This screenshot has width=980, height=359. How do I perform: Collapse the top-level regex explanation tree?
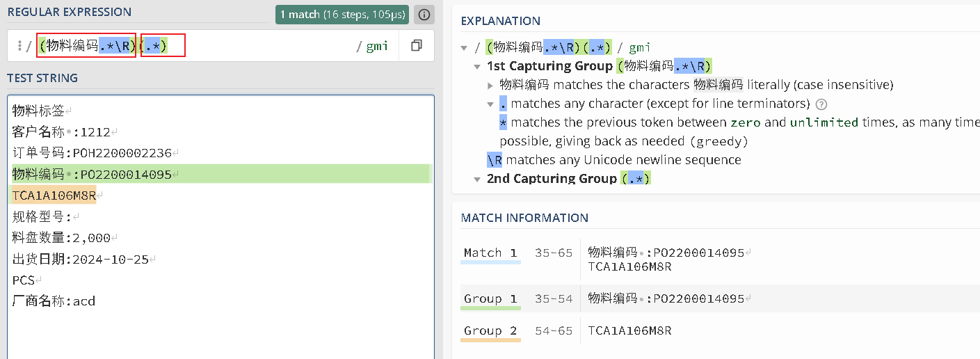coord(465,48)
